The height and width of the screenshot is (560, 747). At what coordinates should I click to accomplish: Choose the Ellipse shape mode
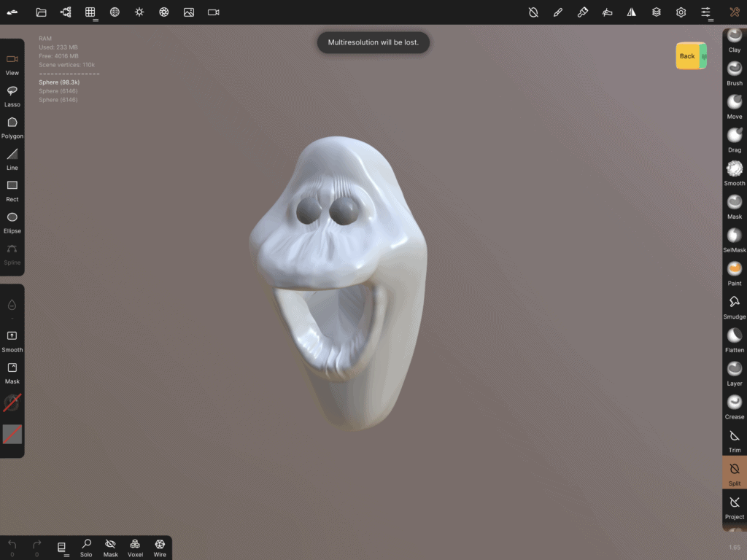pos(12,222)
